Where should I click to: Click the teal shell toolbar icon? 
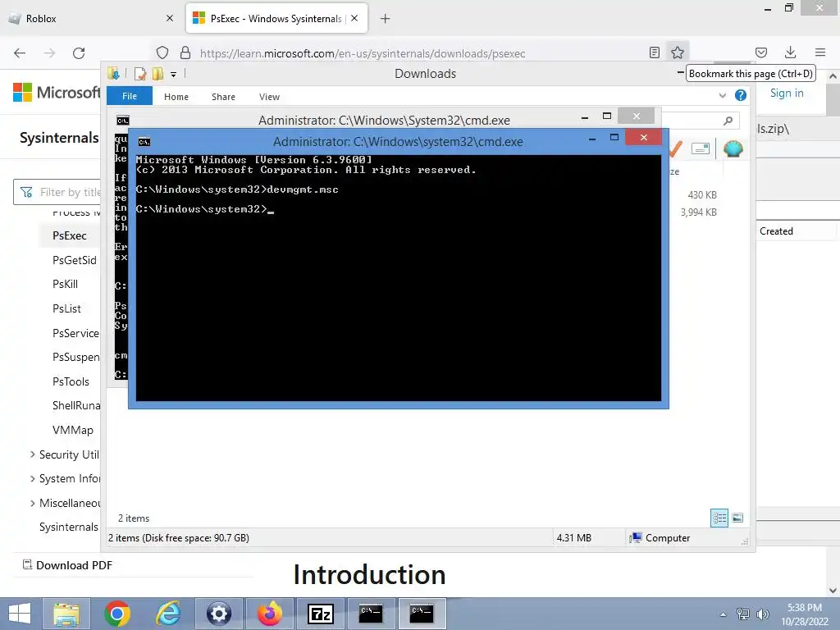click(733, 148)
